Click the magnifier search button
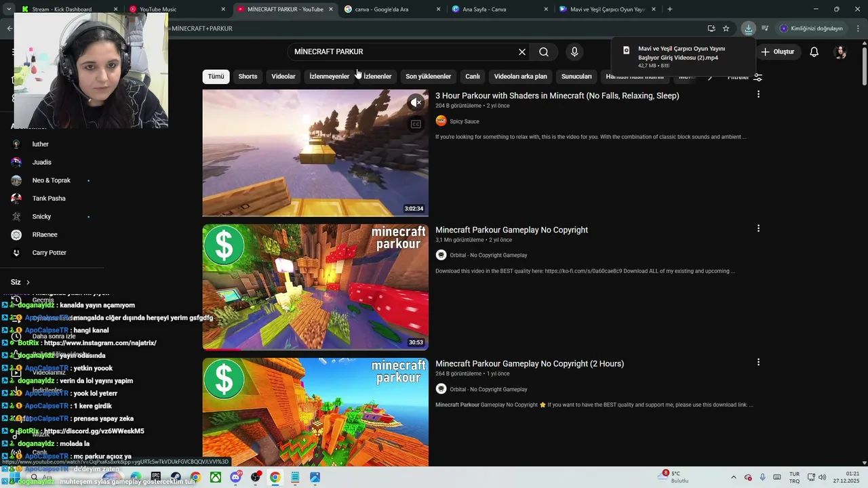 pos(544,52)
